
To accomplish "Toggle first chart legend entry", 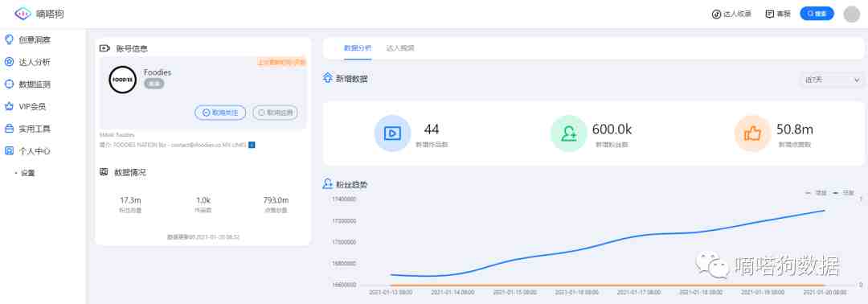I will (816, 193).
